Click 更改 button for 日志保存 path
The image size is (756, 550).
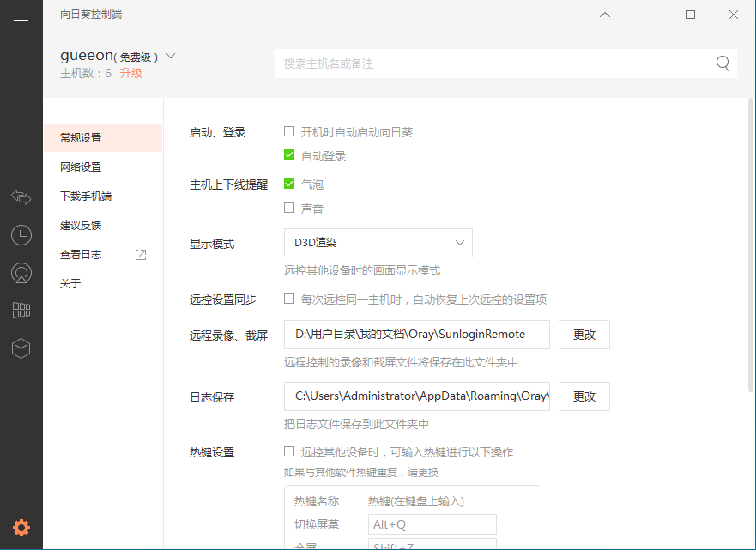point(584,396)
